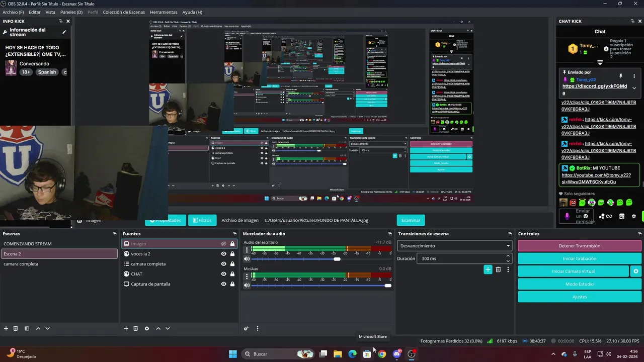The image size is (644, 362).
Task: Hide the camara completa source
Action: 223,264
